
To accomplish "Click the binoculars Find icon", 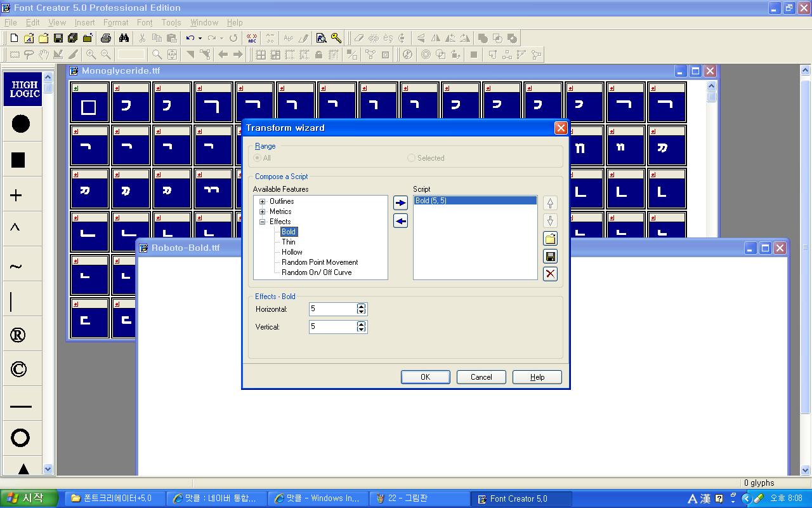I will pyautogui.click(x=124, y=38).
